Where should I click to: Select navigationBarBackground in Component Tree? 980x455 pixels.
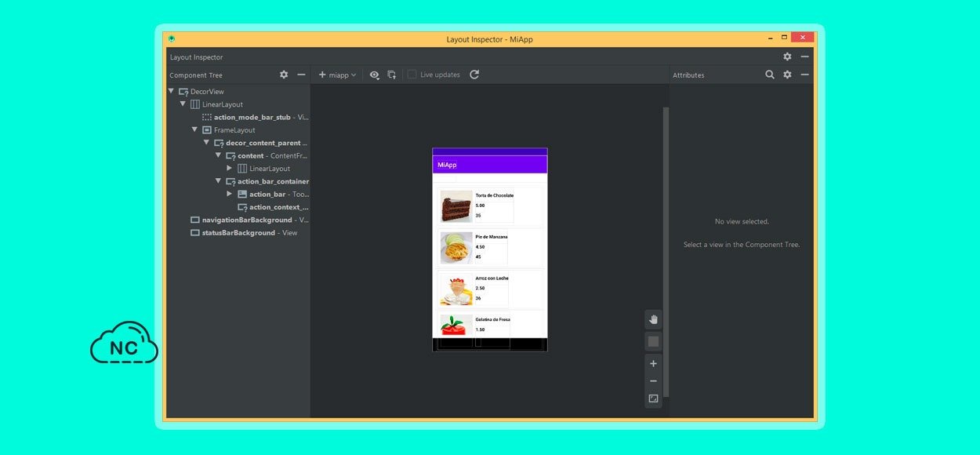(246, 220)
